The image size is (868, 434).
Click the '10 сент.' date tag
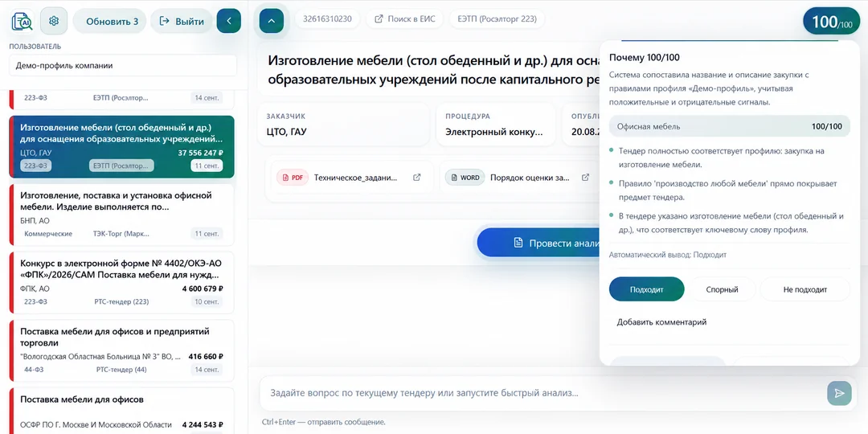coord(207,301)
